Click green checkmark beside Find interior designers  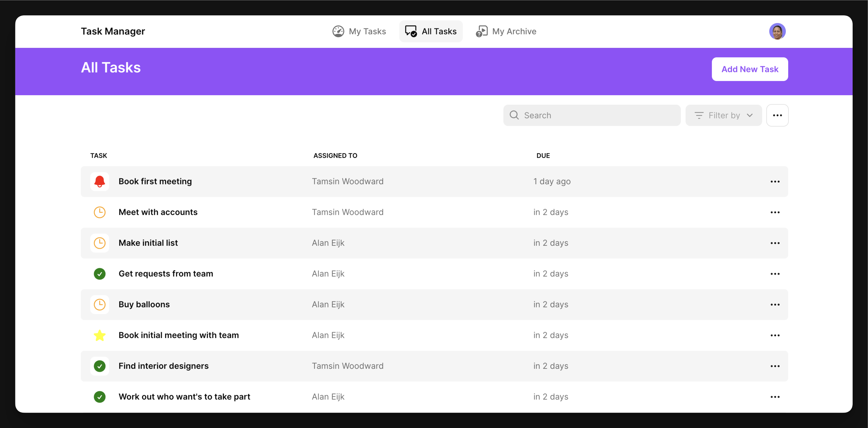coord(99,366)
